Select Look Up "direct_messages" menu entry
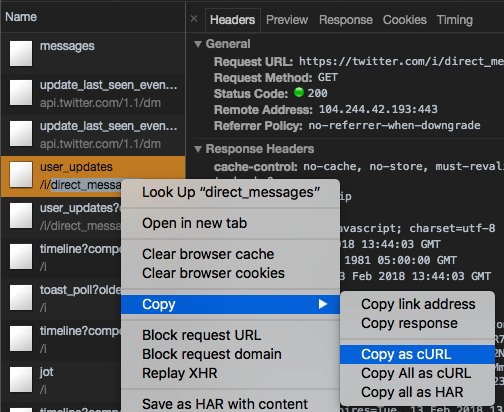The image size is (504, 412). click(231, 192)
